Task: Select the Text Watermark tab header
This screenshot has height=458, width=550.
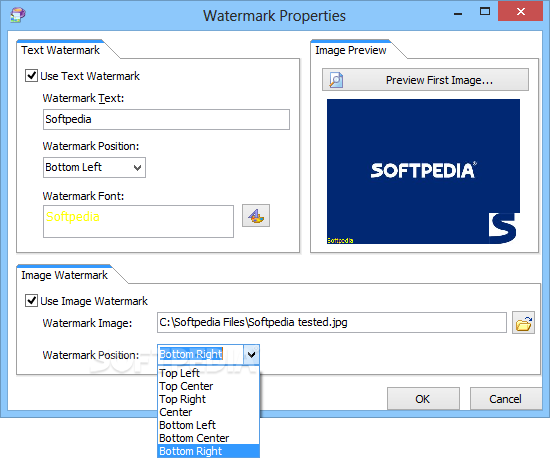Action: point(60,50)
